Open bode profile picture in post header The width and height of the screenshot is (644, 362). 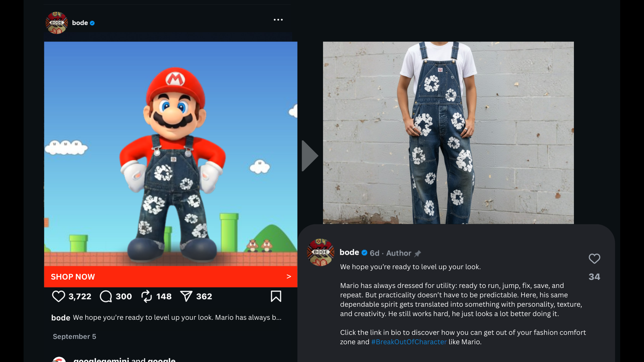click(57, 23)
